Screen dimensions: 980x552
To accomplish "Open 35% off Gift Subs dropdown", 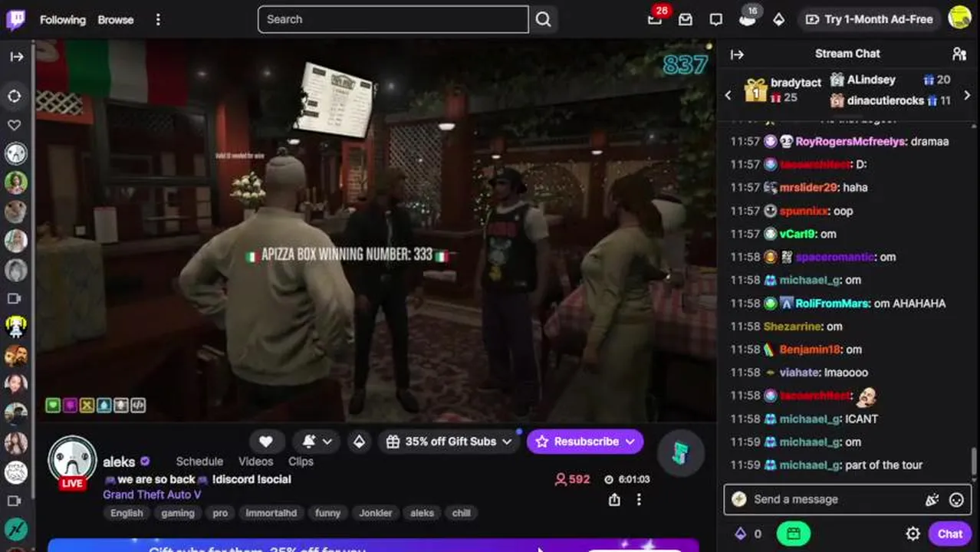I will coord(449,442).
